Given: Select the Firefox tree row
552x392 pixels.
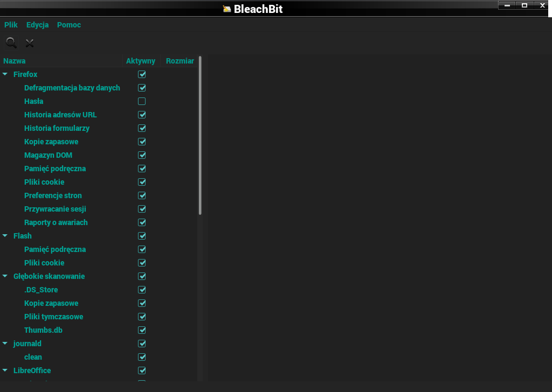Looking at the screenshot, I should [x=99, y=74].
